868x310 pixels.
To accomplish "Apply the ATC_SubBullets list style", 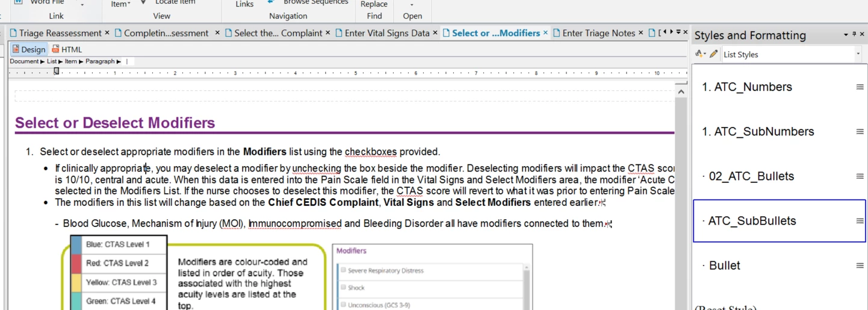I will pyautogui.click(x=780, y=221).
